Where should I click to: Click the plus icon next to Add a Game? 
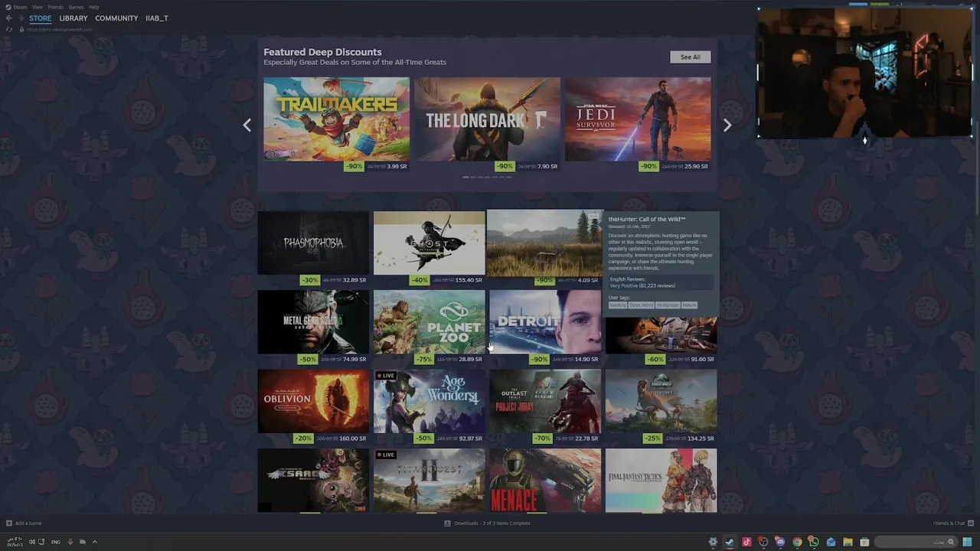(x=9, y=523)
